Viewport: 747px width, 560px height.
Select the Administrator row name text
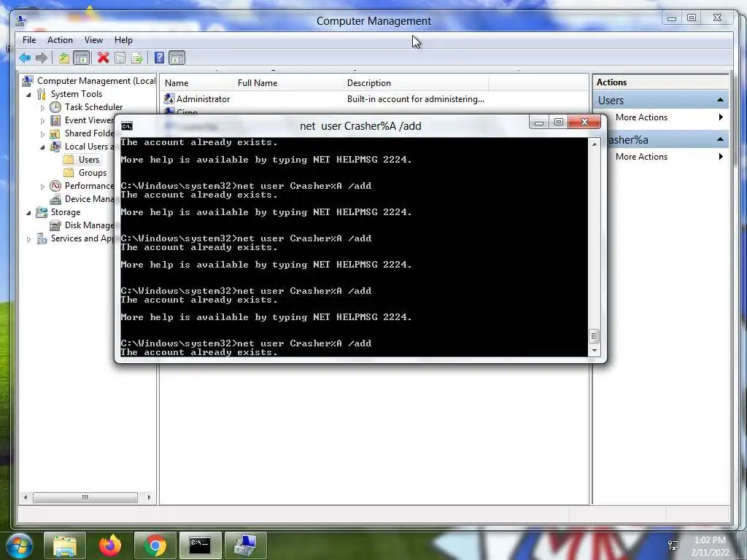coord(203,99)
